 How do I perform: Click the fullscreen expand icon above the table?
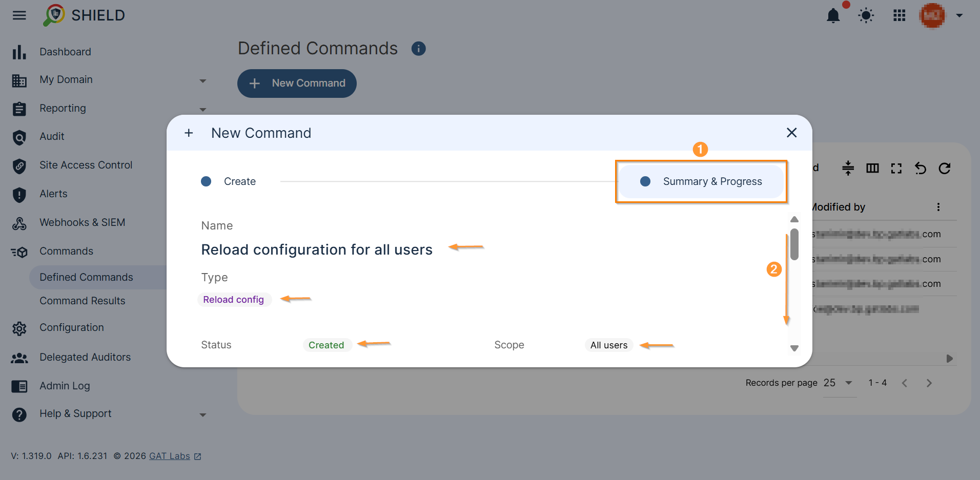896,168
